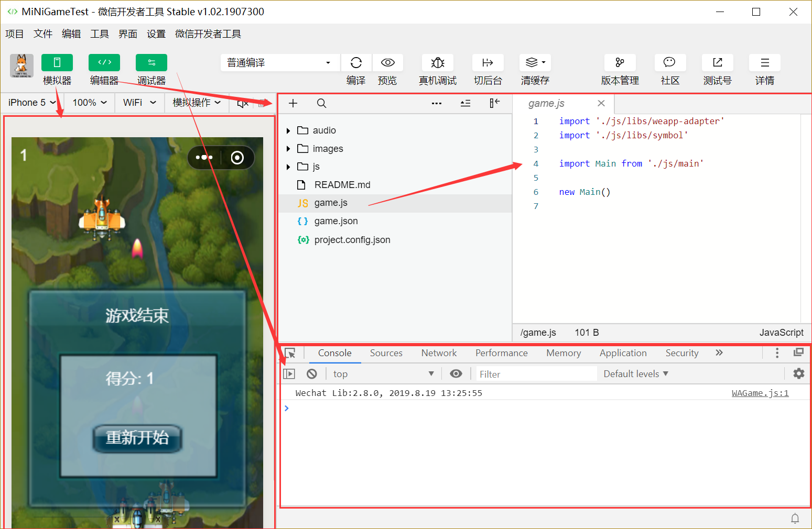
Task: Switch to the Console tab
Action: pyautogui.click(x=334, y=353)
